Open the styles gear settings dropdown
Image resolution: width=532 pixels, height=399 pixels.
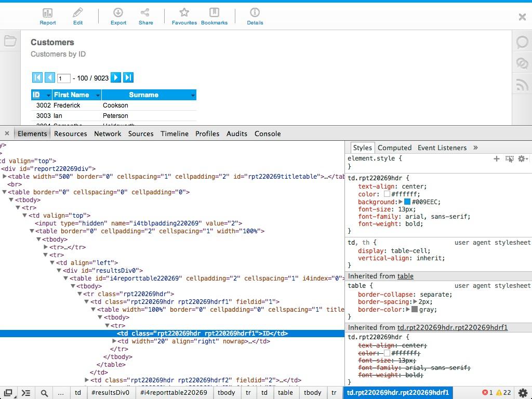(523, 158)
